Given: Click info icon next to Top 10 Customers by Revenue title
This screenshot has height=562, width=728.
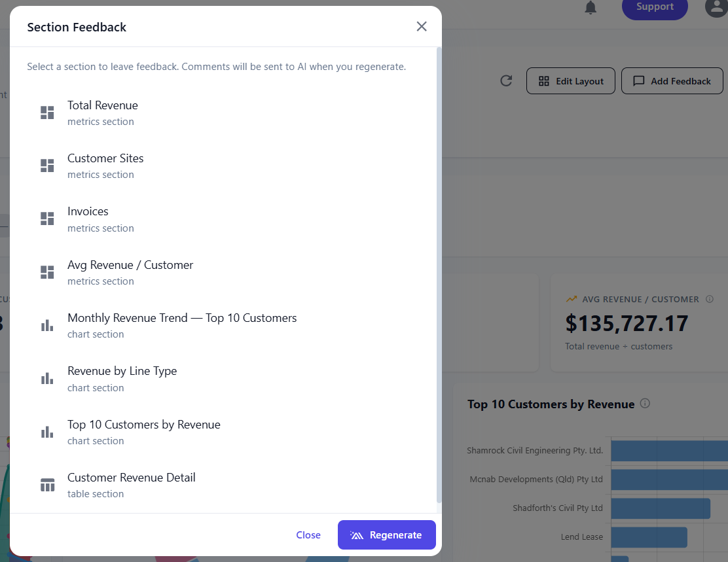Looking at the screenshot, I should point(645,403).
